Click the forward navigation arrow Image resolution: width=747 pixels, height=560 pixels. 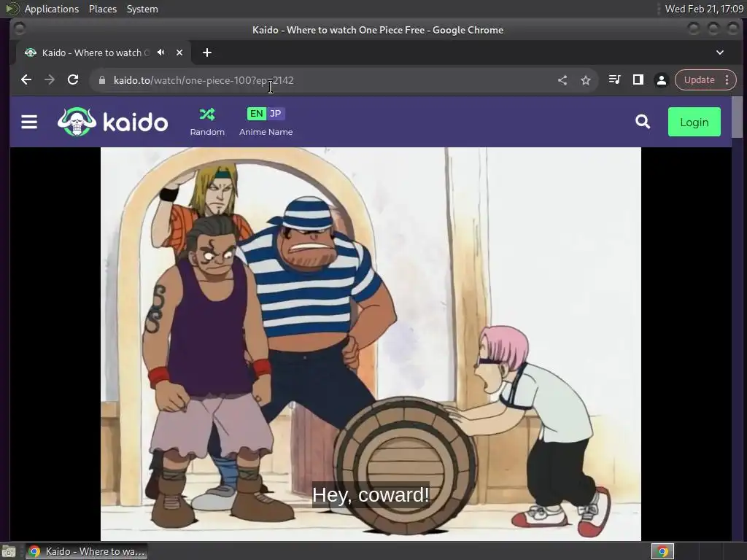click(50, 80)
